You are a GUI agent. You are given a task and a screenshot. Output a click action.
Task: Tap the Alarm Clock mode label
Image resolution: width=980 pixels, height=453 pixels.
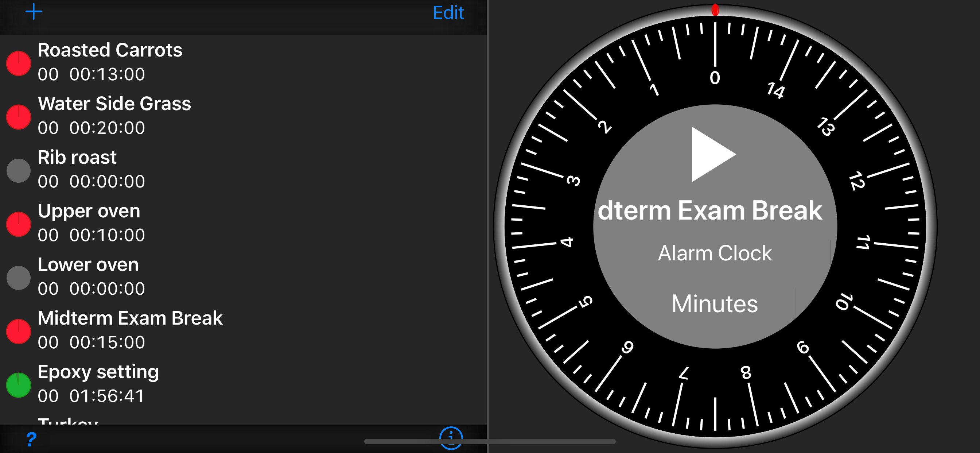pos(715,253)
